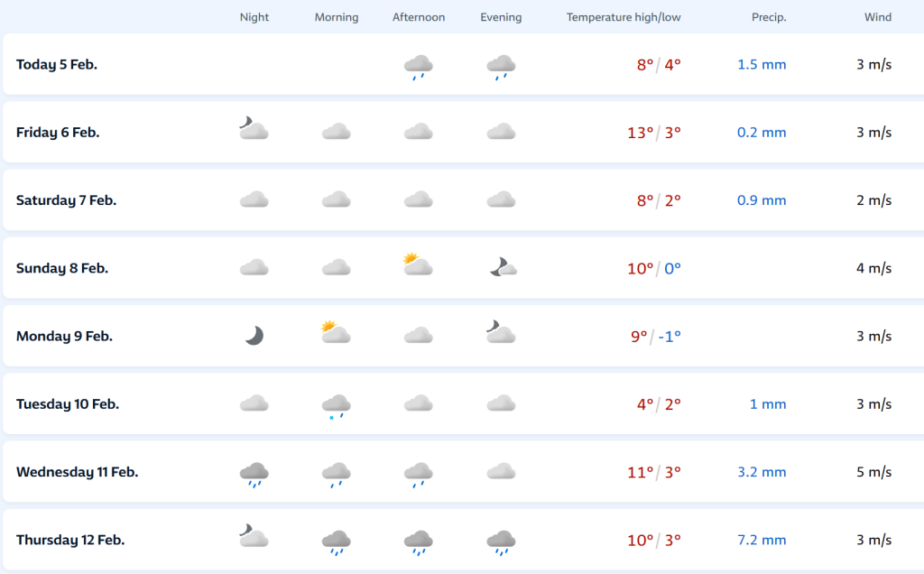The width and height of the screenshot is (924, 574).
Task: Click the Temperature high/low column header
Action: [x=624, y=17]
